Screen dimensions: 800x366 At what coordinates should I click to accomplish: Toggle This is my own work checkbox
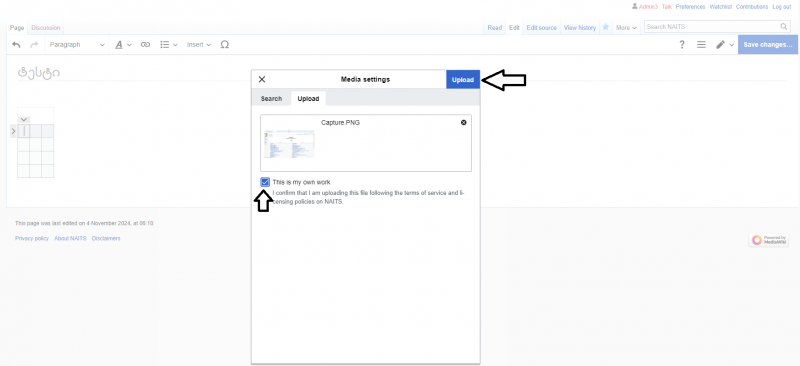tap(265, 182)
